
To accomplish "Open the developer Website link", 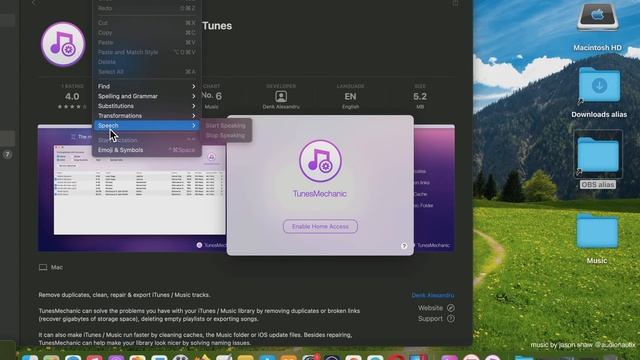I will pyautogui.click(x=436, y=308).
